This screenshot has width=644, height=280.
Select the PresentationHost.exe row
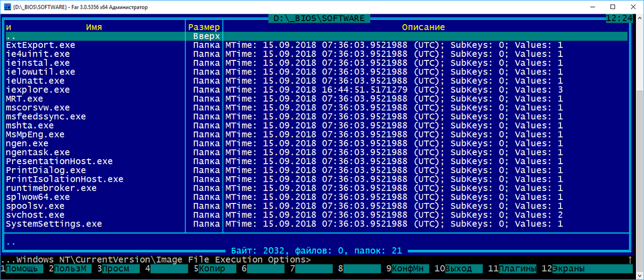[317, 162]
